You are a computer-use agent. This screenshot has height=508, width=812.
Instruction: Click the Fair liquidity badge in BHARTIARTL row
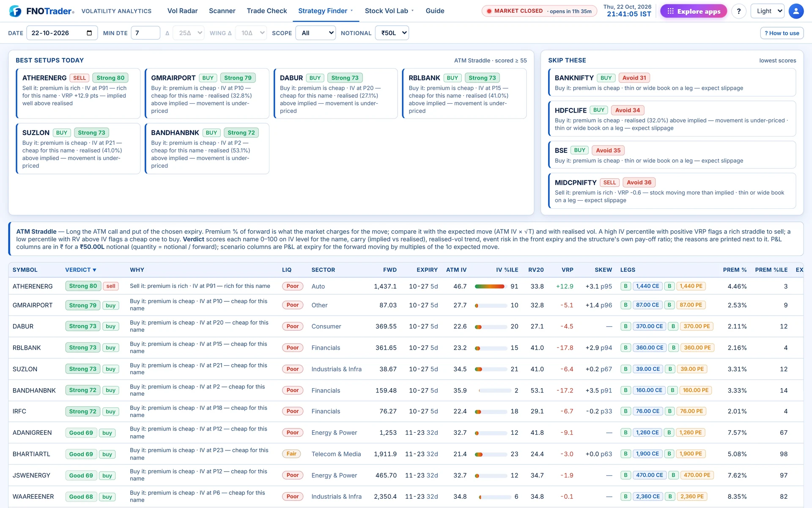(291, 454)
